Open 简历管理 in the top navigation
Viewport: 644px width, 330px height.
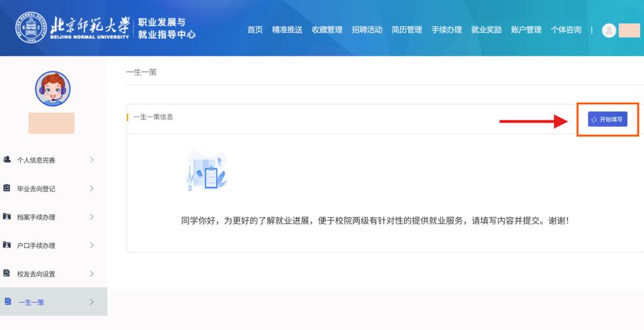tap(407, 30)
